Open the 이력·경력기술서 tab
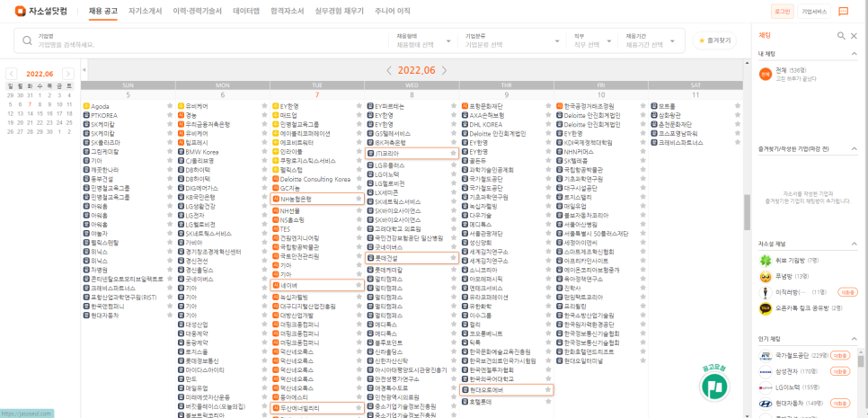 click(x=197, y=11)
